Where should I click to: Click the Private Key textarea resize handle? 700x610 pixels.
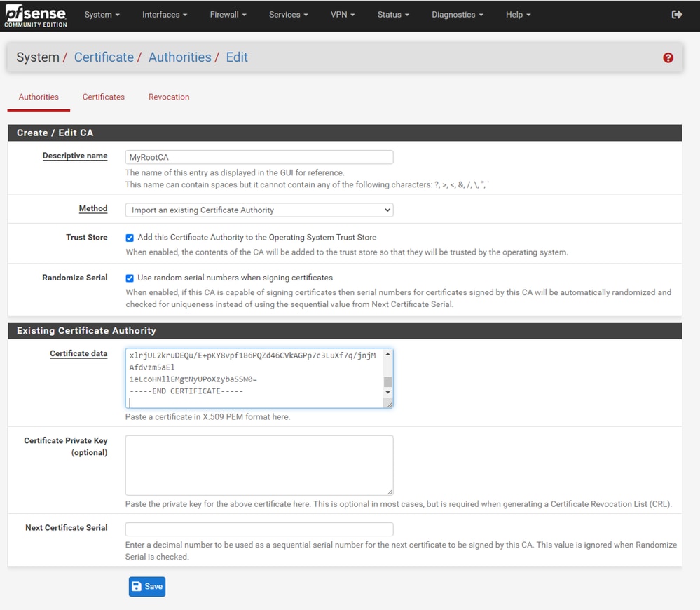coord(390,492)
